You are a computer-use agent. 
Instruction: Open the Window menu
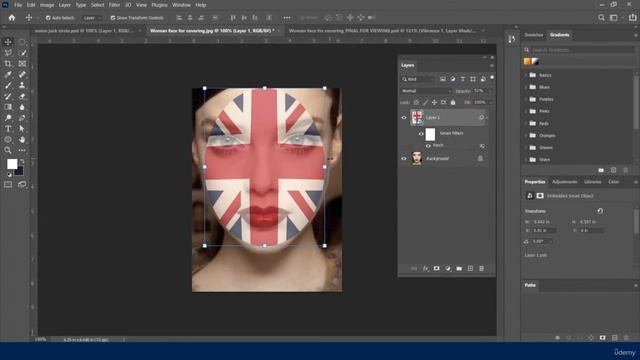click(181, 5)
